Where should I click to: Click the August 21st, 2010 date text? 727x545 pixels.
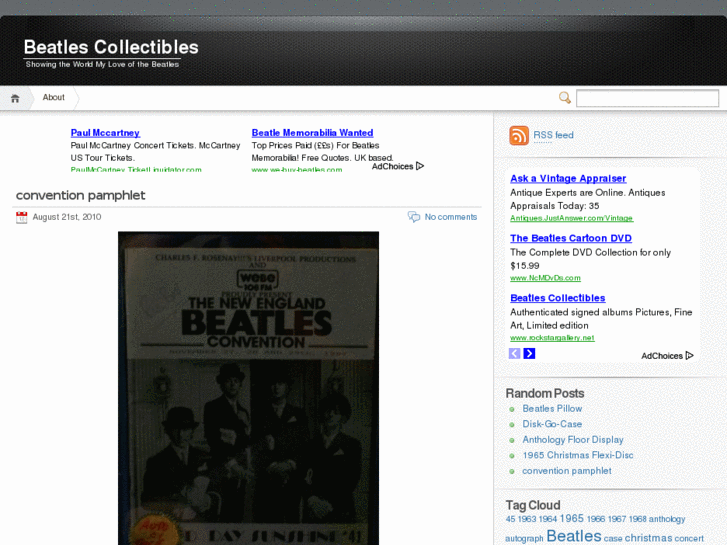pyautogui.click(x=67, y=217)
